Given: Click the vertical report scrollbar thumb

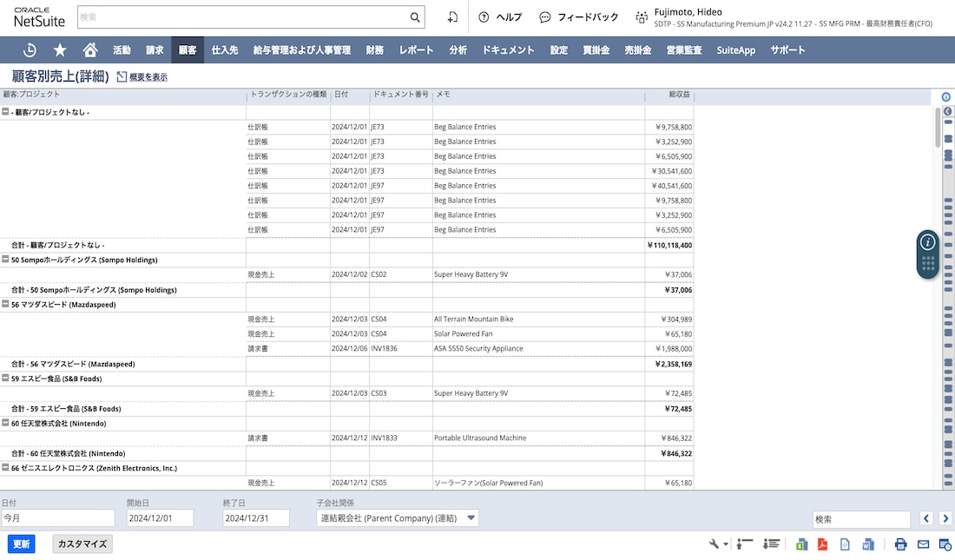Looking at the screenshot, I should [938, 127].
